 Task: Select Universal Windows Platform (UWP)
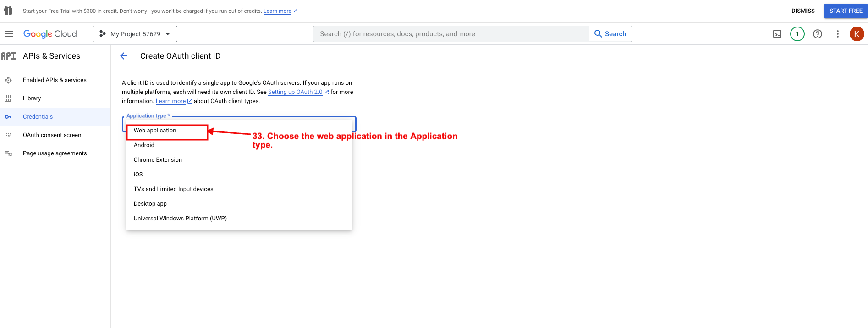pos(239,219)
